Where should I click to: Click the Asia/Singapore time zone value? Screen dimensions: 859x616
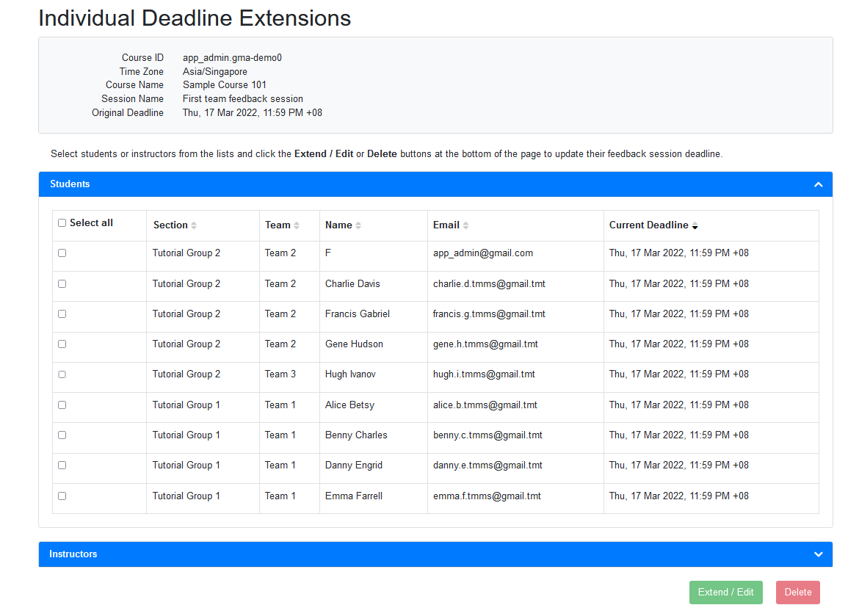[214, 72]
